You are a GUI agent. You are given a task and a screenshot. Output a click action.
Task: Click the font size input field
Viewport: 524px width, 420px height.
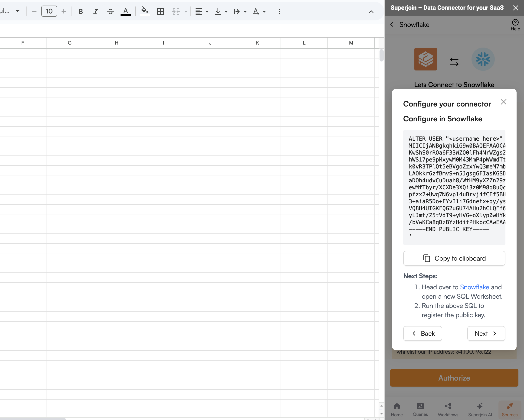(x=49, y=11)
